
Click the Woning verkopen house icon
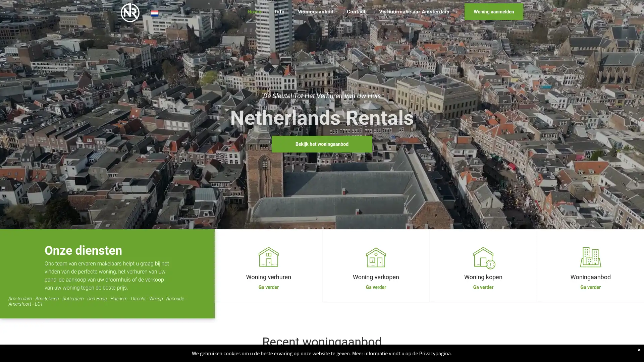coord(376,257)
